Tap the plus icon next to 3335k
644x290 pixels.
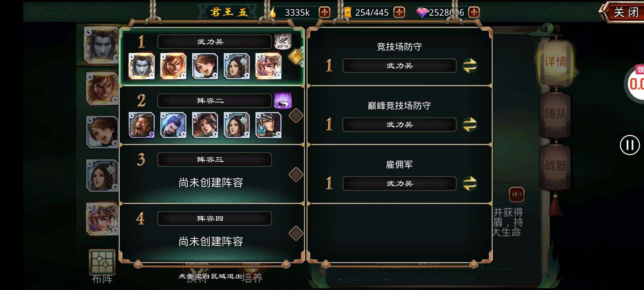pyautogui.click(x=324, y=12)
